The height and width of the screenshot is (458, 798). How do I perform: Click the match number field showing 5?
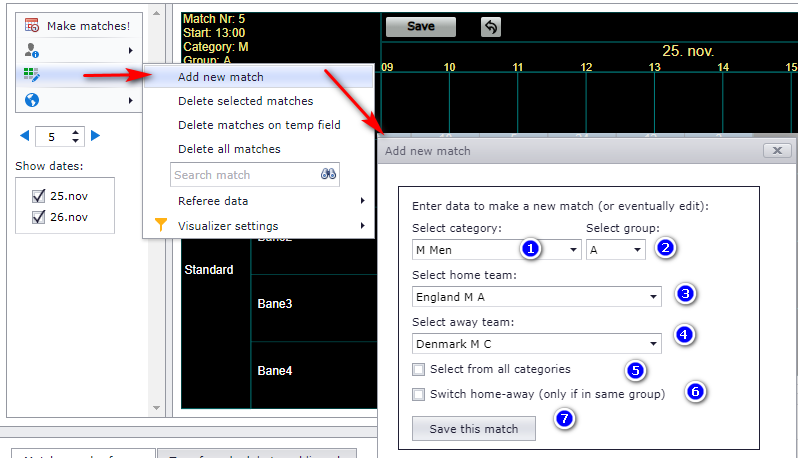point(51,137)
